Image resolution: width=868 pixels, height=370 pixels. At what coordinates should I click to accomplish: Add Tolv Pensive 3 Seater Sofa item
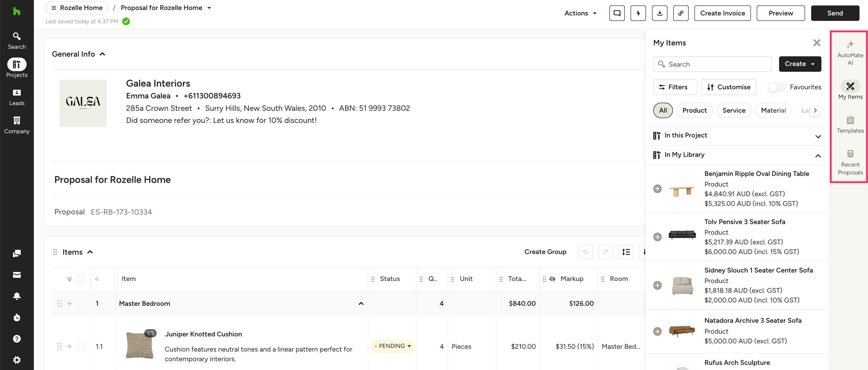657,237
